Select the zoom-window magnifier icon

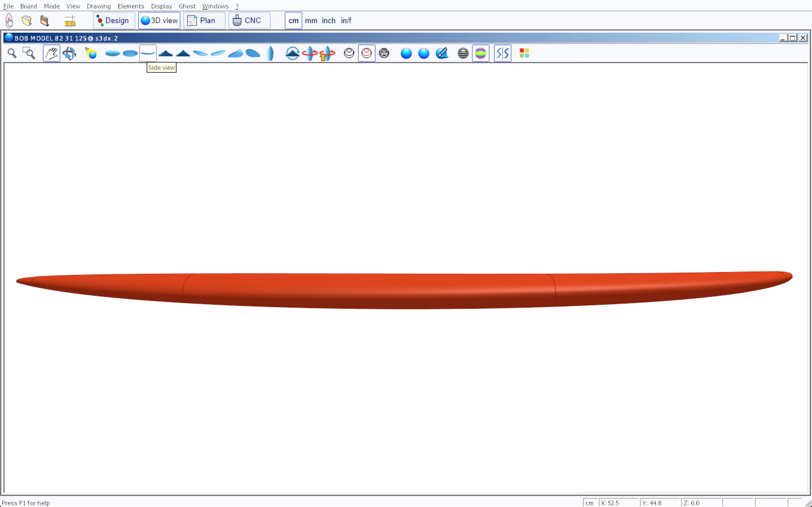click(29, 53)
